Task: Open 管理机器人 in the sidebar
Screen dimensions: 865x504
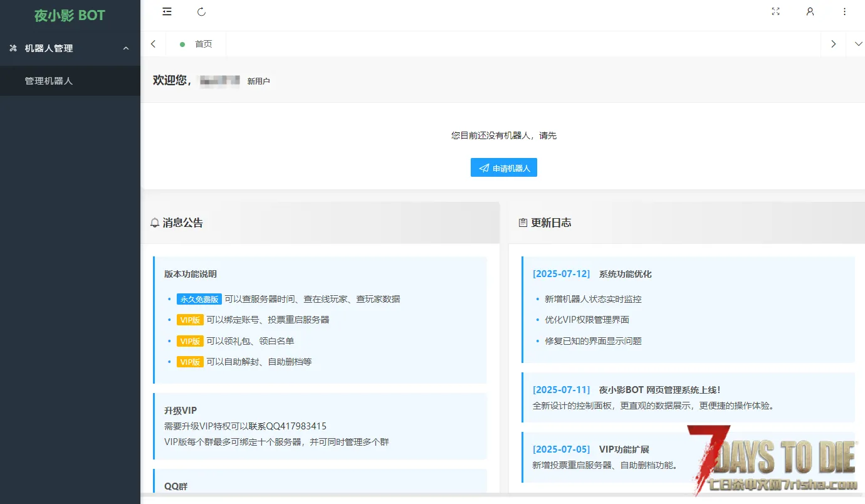Action: click(70, 81)
